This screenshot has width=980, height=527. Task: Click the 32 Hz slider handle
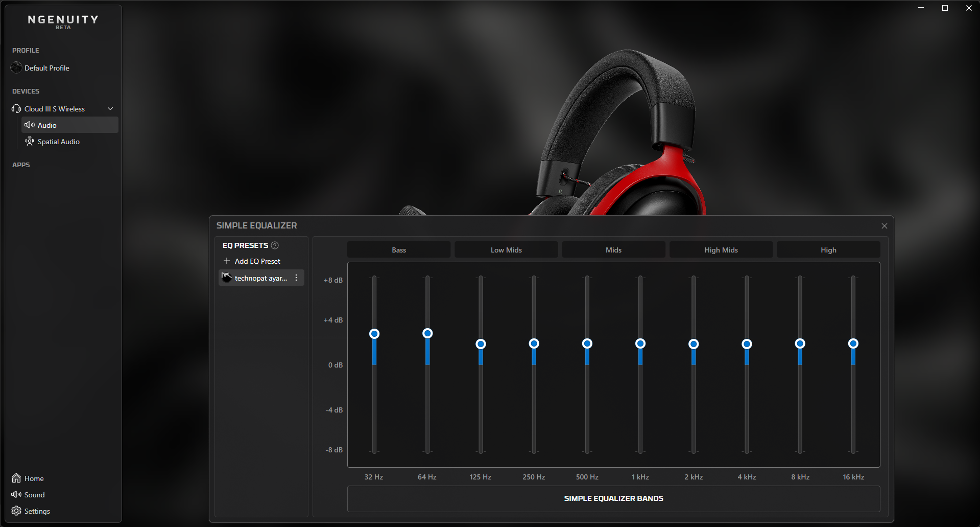pos(374,334)
